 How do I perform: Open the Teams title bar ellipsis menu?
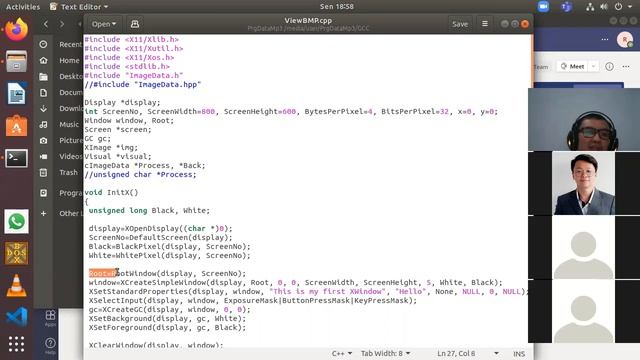[x=605, y=40]
